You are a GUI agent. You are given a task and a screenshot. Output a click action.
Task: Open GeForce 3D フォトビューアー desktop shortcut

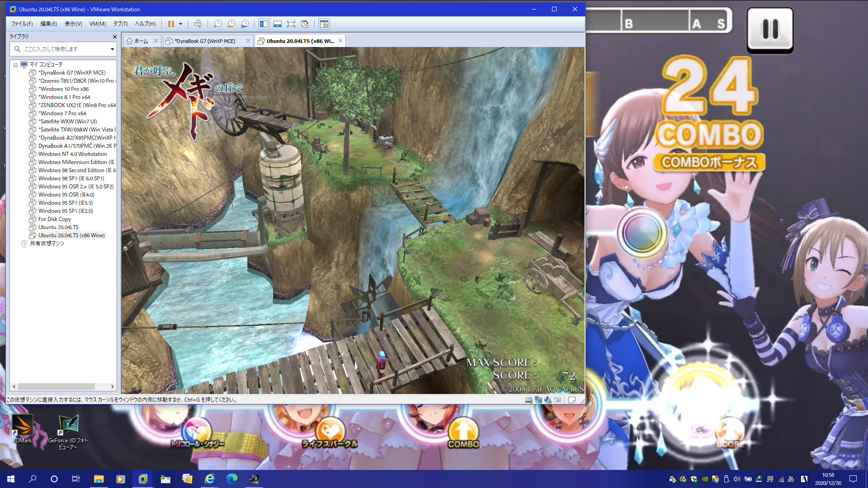[x=68, y=432]
